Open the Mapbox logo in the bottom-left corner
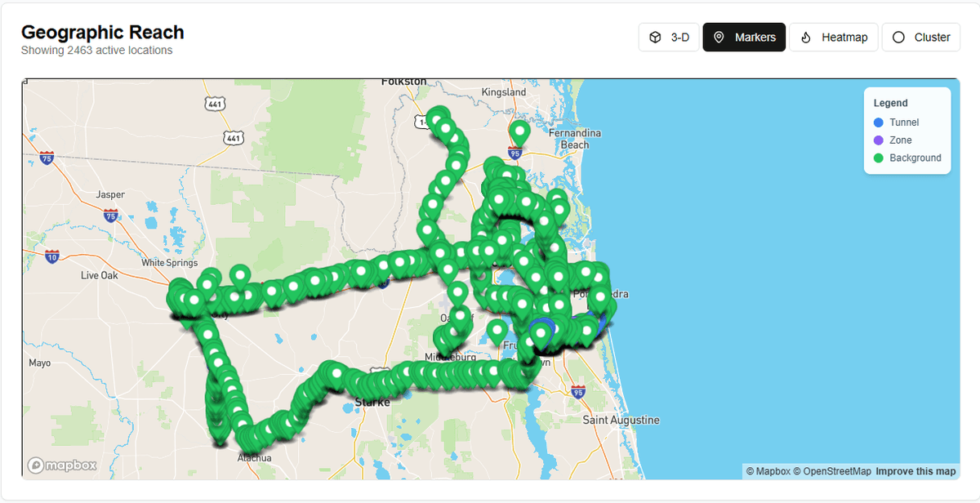The height and width of the screenshot is (503, 980). click(61, 465)
